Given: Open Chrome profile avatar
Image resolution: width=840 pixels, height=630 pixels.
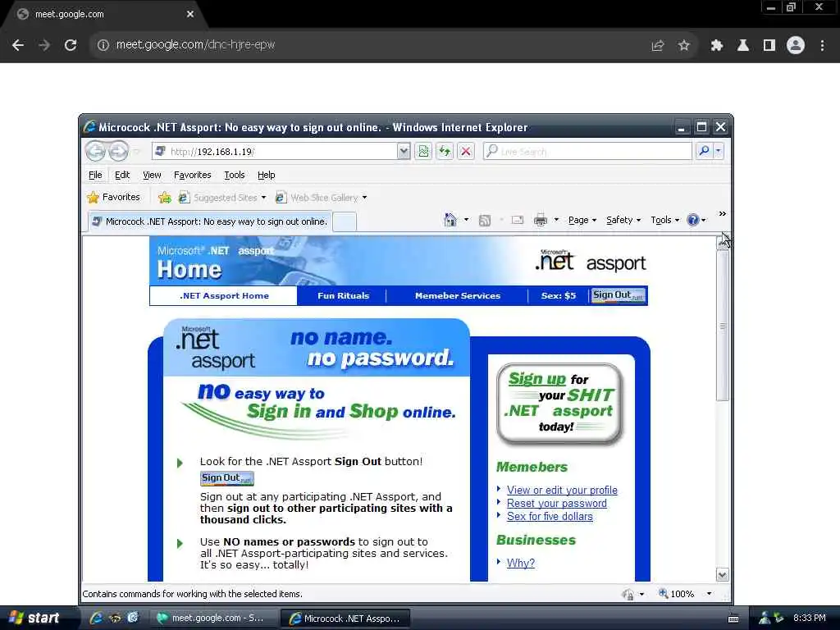Looking at the screenshot, I should pos(796,46).
